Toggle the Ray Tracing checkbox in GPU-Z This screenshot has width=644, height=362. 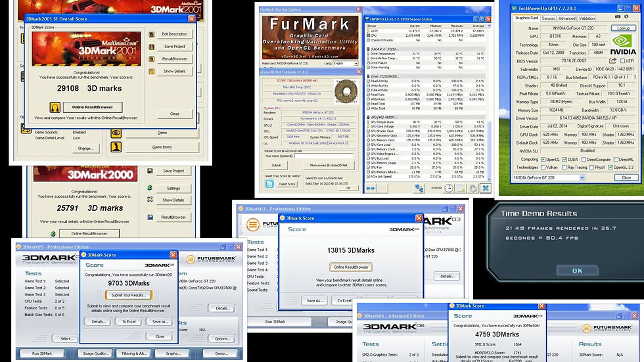click(x=564, y=168)
